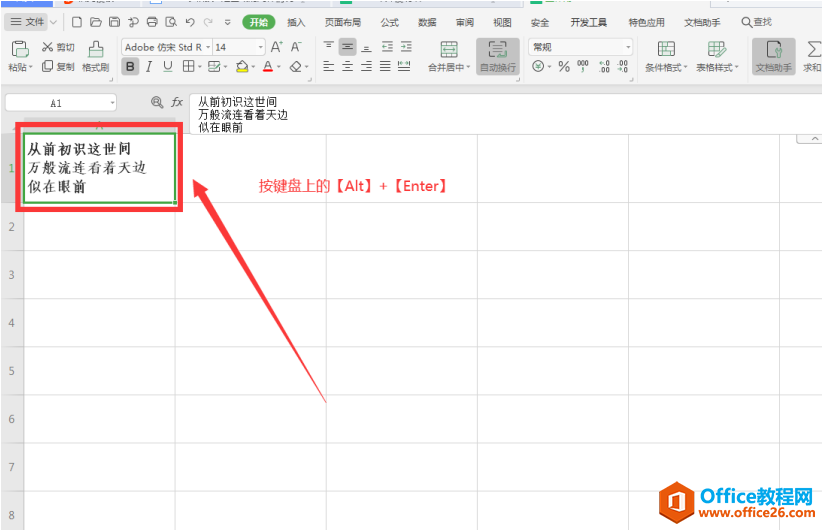The width and height of the screenshot is (822, 530).
Task: Open print preview icon
Action: [171, 22]
